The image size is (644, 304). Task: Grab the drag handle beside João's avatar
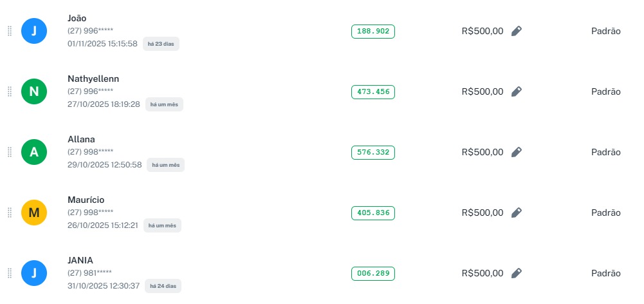pyautogui.click(x=10, y=31)
